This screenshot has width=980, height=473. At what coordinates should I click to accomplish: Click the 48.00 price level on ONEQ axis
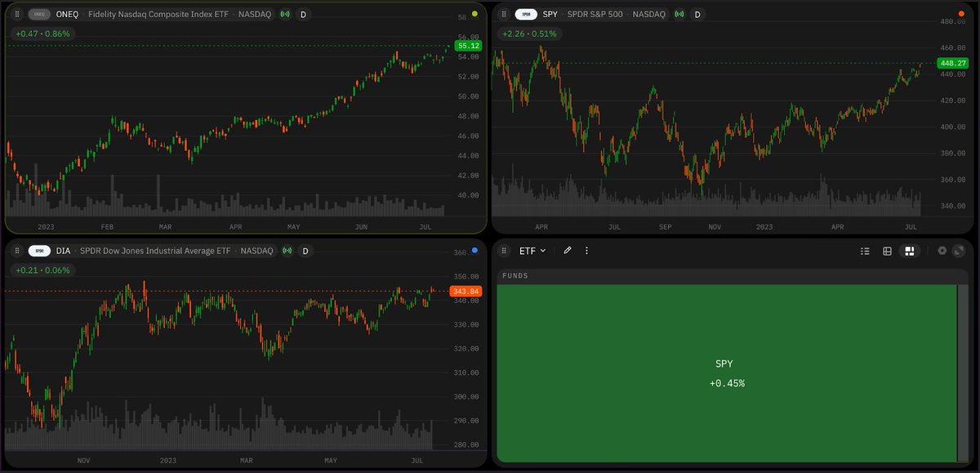[x=468, y=116]
